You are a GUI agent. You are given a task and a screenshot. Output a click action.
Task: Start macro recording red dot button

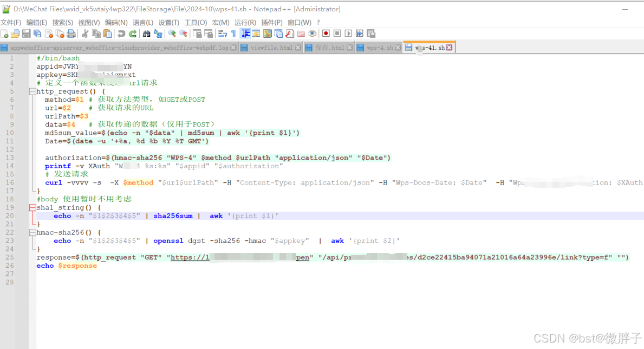326,34
